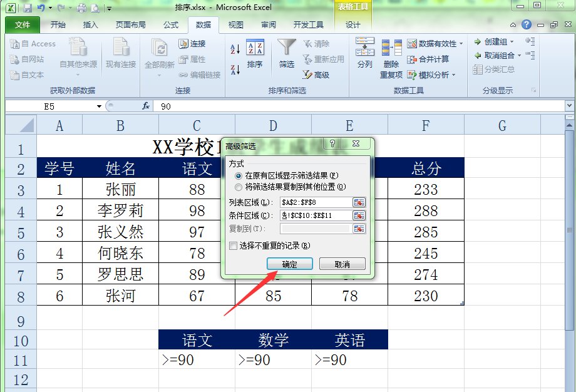This screenshot has height=392, width=576.
Task: Click Hide Detail icon in 分级显示 group
Action: 530,56
